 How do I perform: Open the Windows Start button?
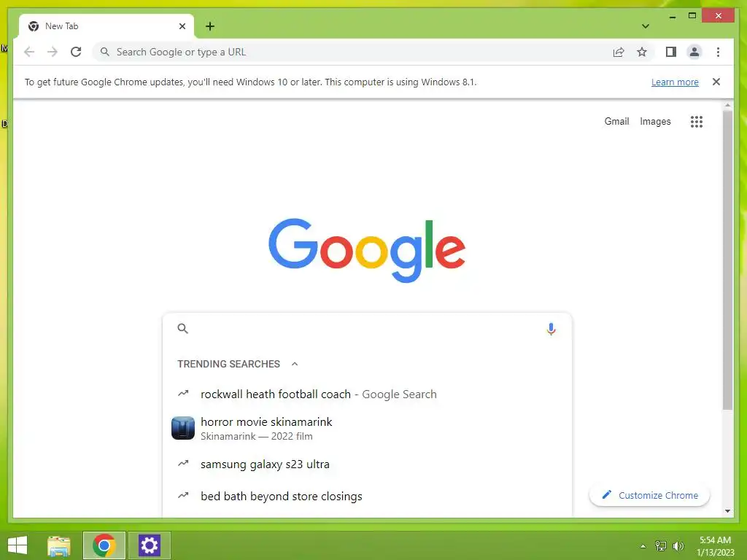pos(18,545)
